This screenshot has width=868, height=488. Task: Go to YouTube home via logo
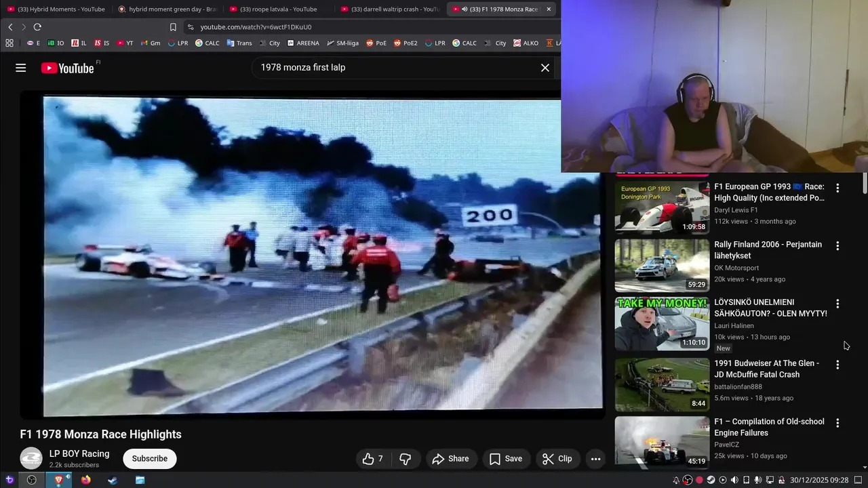[x=67, y=68]
